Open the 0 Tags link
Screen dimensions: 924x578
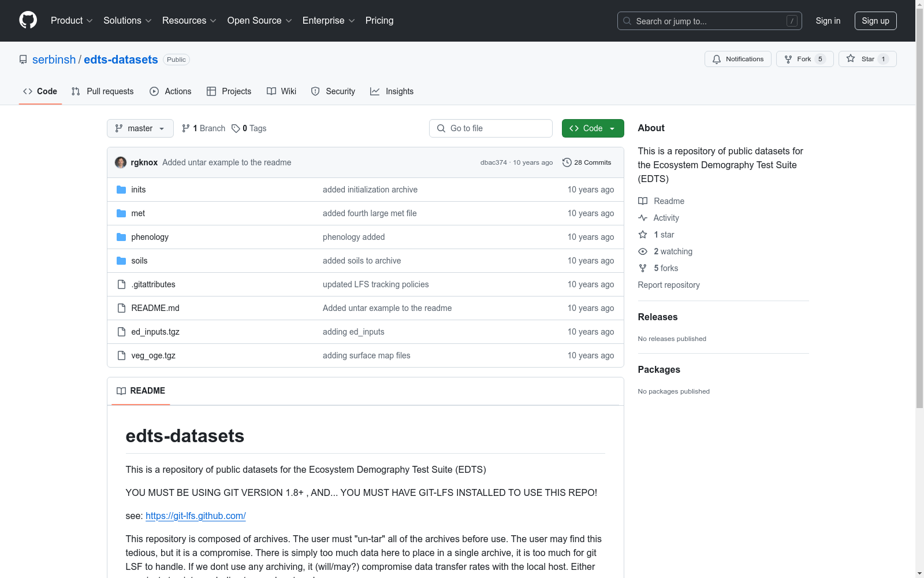(249, 128)
